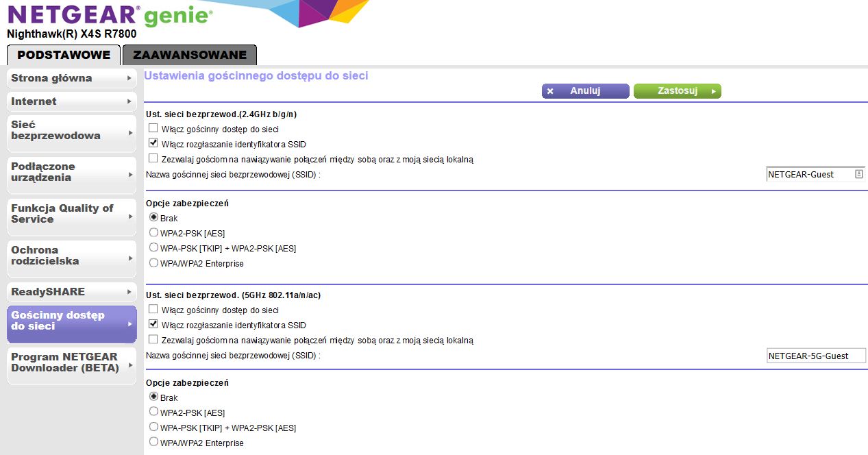Click the Zastosuj button
This screenshot has height=455, width=868.
pos(678,91)
